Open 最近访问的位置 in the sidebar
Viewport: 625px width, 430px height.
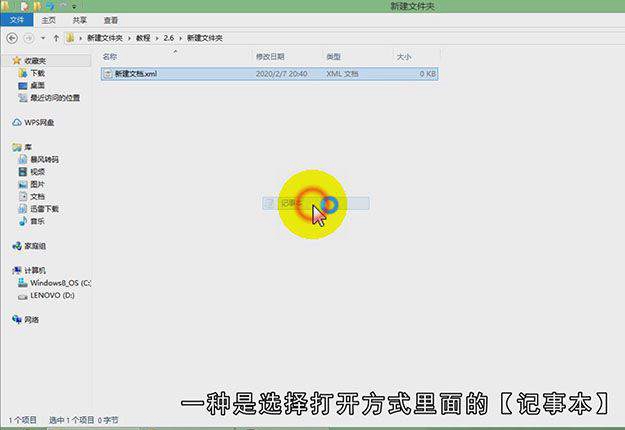click(x=55, y=98)
